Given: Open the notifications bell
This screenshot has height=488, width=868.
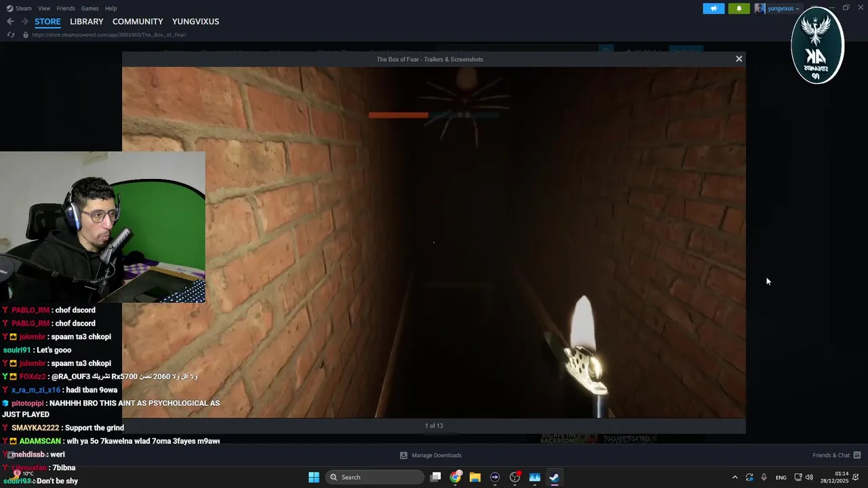Looking at the screenshot, I should point(738,8).
